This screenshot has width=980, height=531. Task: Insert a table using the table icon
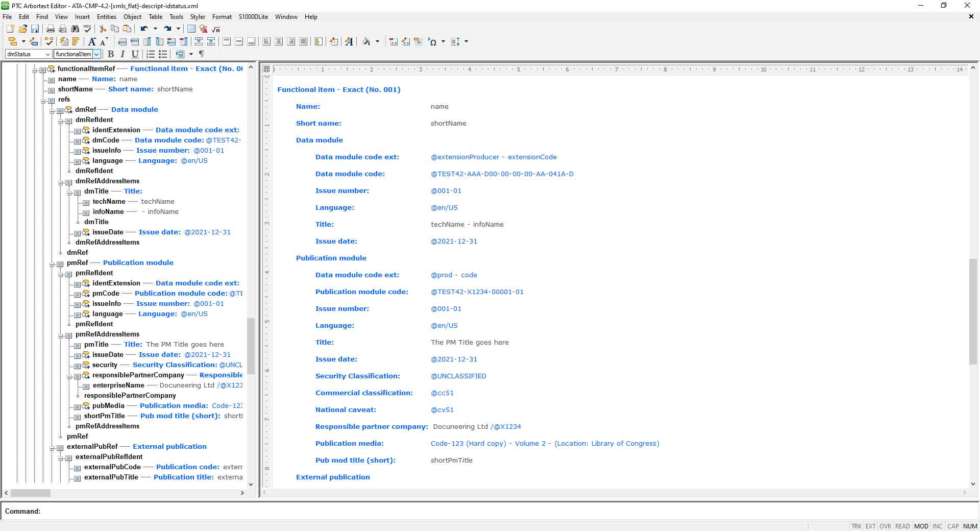[x=191, y=29]
